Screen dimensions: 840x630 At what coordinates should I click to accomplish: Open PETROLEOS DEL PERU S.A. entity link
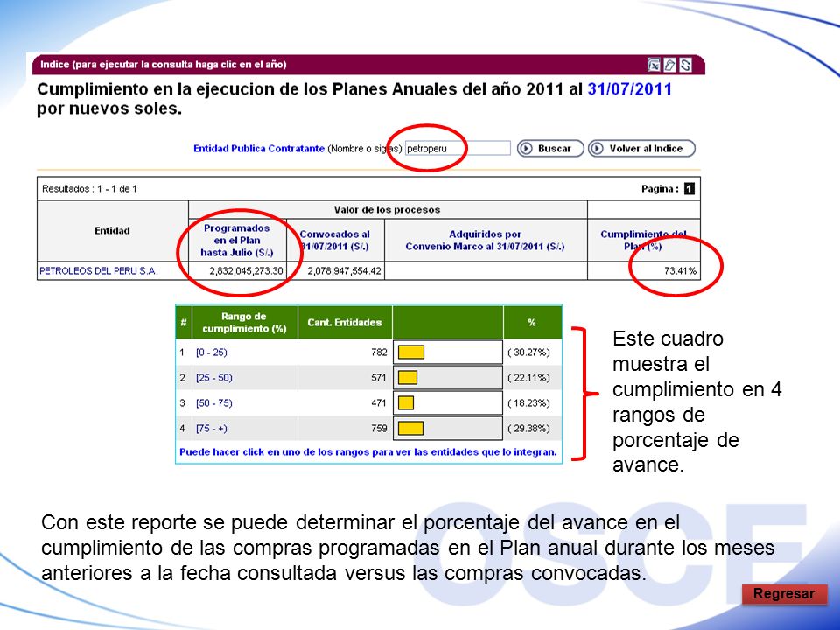[99, 271]
